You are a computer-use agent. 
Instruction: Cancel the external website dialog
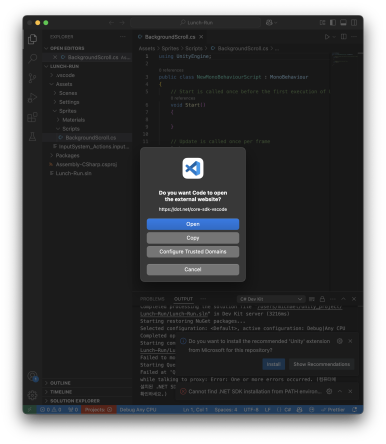click(x=193, y=269)
